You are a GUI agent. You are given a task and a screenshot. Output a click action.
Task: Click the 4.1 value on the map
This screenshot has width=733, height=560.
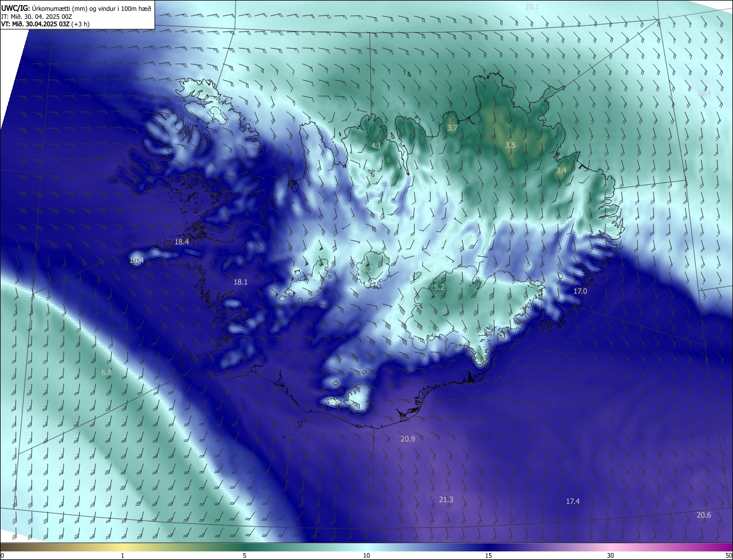coord(376,146)
